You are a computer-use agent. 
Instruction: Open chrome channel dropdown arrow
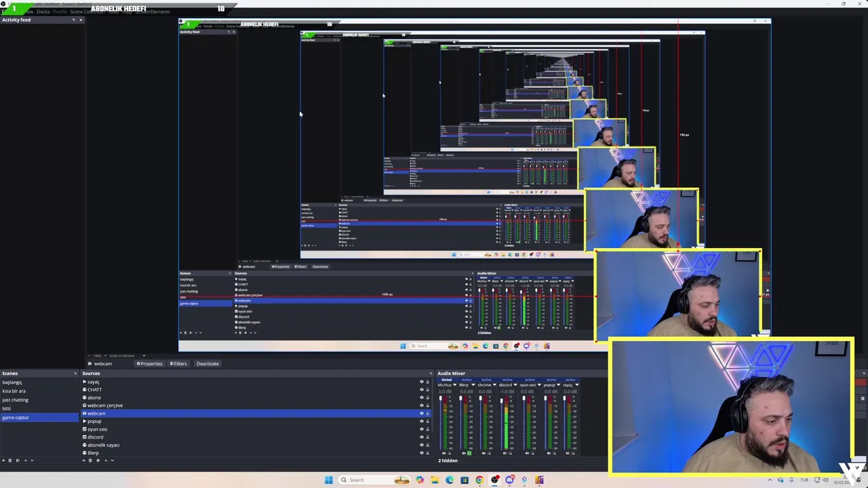click(x=494, y=385)
